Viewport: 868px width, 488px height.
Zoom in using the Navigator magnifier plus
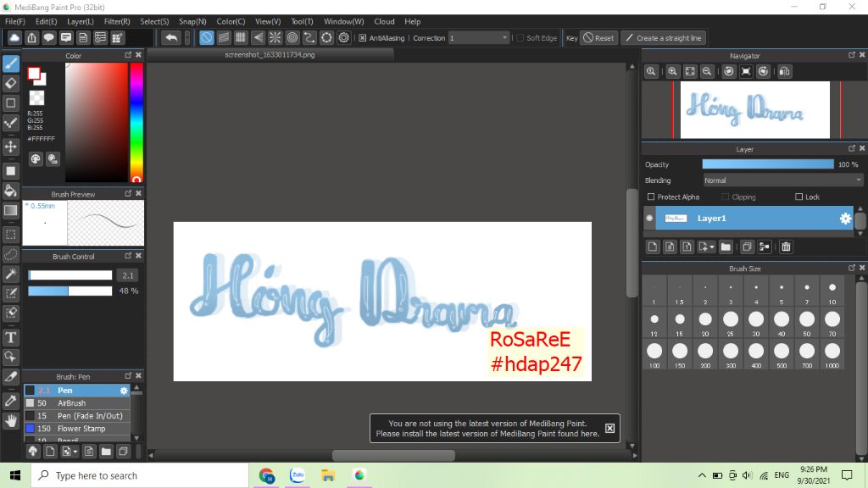click(x=672, y=71)
